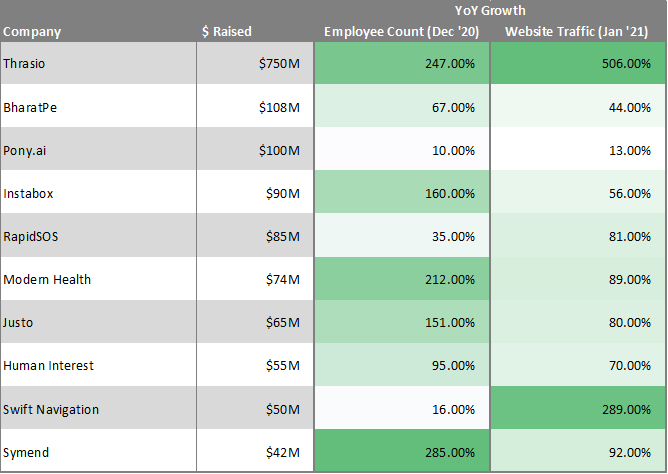Select the $50M raised cell
The image size is (668, 474).
coord(255,408)
